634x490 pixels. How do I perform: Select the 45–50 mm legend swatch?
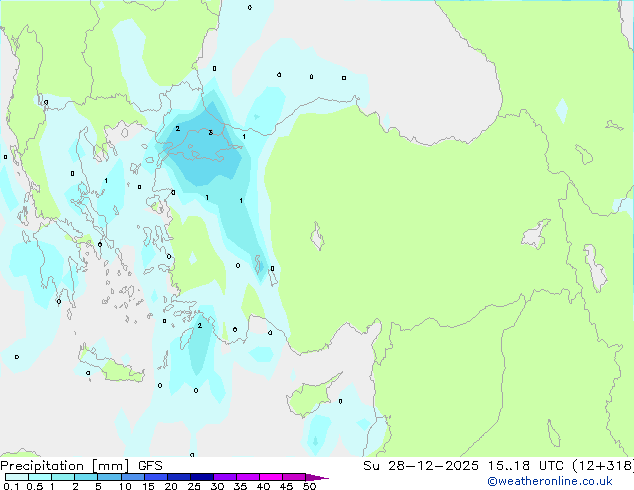294,477
